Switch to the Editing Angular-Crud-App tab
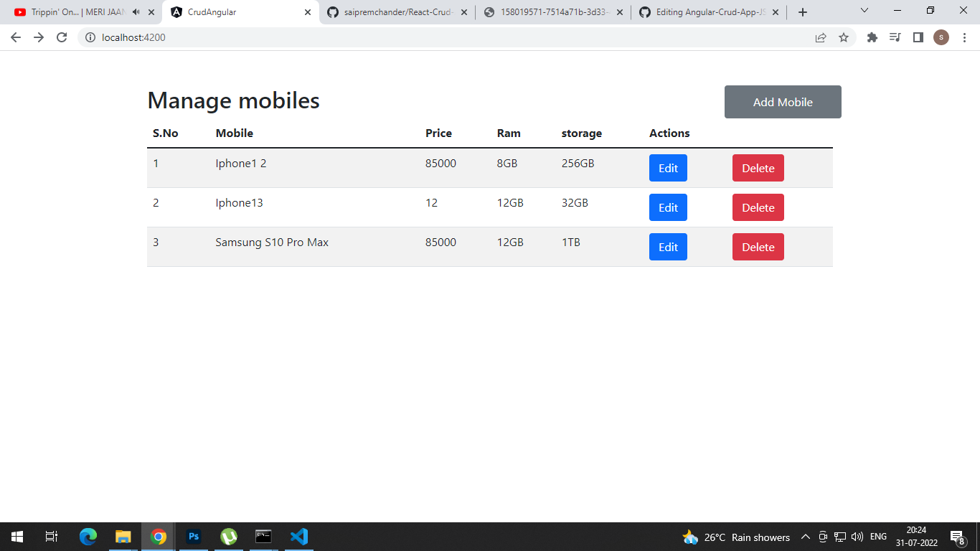The image size is (980, 551). tap(709, 12)
